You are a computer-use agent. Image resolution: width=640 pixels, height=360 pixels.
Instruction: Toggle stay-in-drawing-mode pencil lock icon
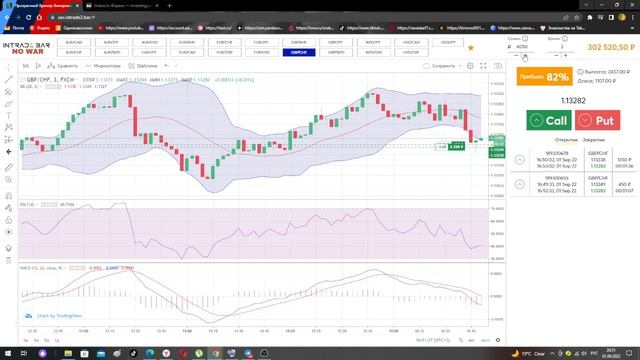(x=9, y=208)
